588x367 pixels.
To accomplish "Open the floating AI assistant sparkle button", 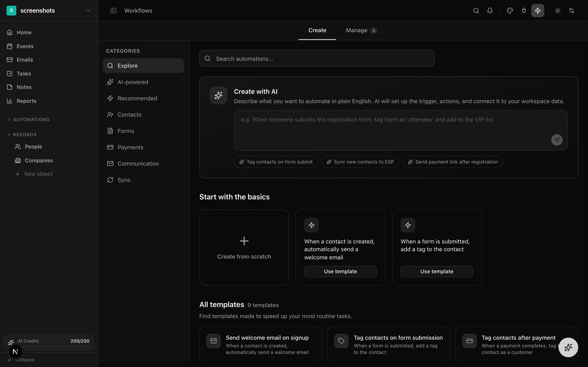I will click(x=568, y=347).
